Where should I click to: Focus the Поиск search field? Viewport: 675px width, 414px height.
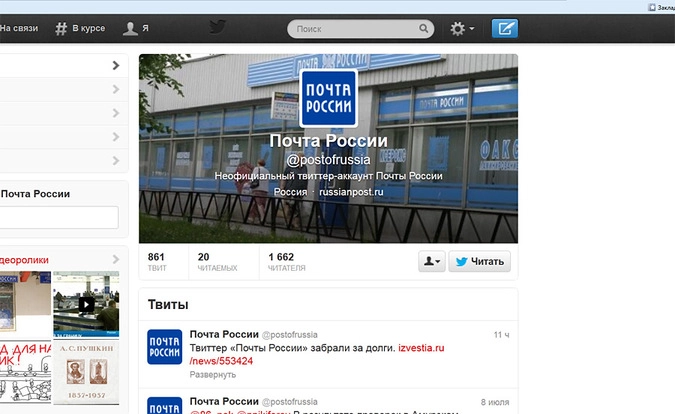pos(360,29)
